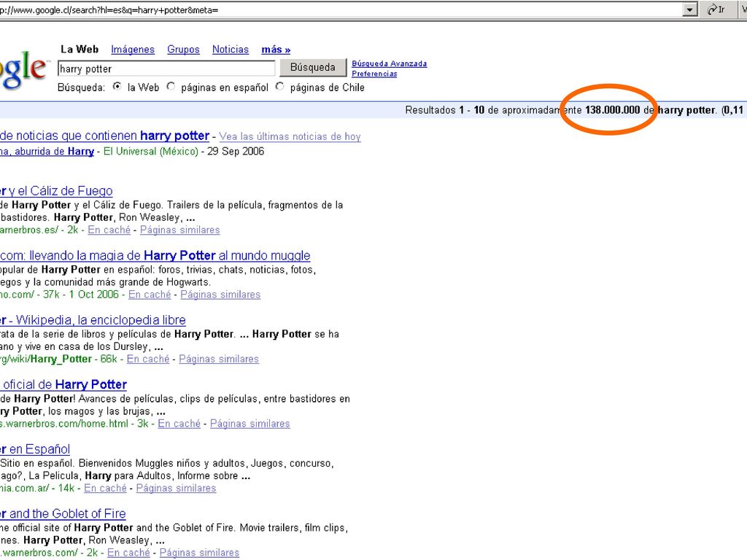Open Páginas similares for warnerbros.com/home.html result
The image size is (747, 560).
250,424
